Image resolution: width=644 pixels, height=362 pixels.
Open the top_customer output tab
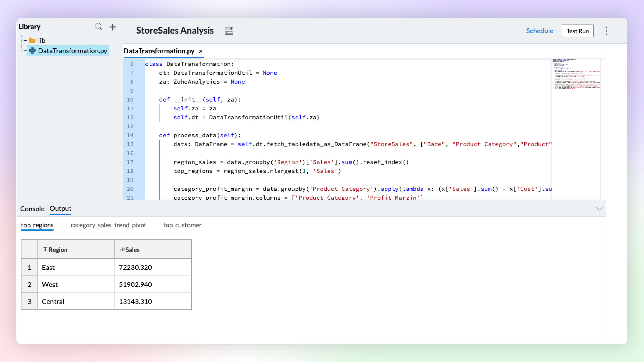pyautogui.click(x=182, y=225)
